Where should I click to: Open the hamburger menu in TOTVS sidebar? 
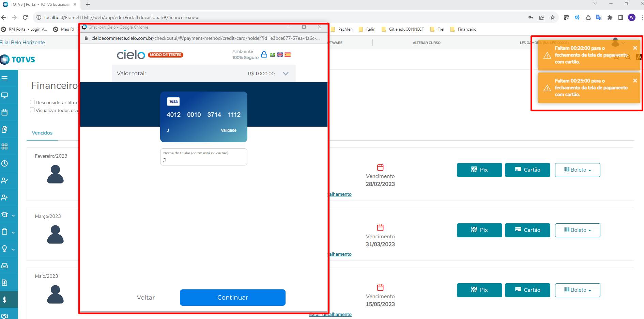click(4, 78)
